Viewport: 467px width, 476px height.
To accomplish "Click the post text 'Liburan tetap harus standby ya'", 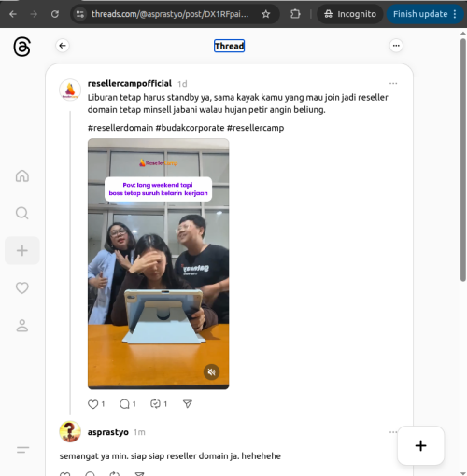I will [x=149, y=97].
